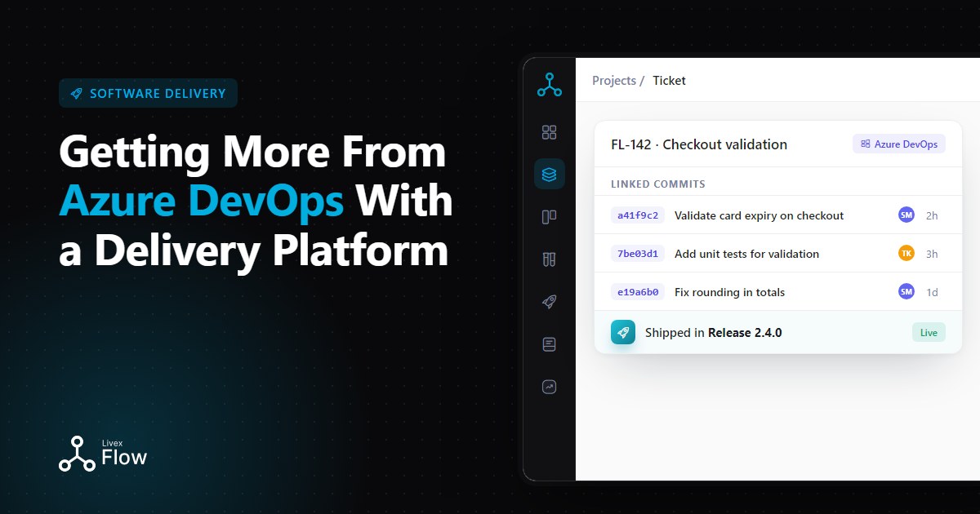Image resolution: width=980 pixels, height=514 pixels.
Task: Click the rocket icon in Software Delivery badge
Action: point(76,93)
